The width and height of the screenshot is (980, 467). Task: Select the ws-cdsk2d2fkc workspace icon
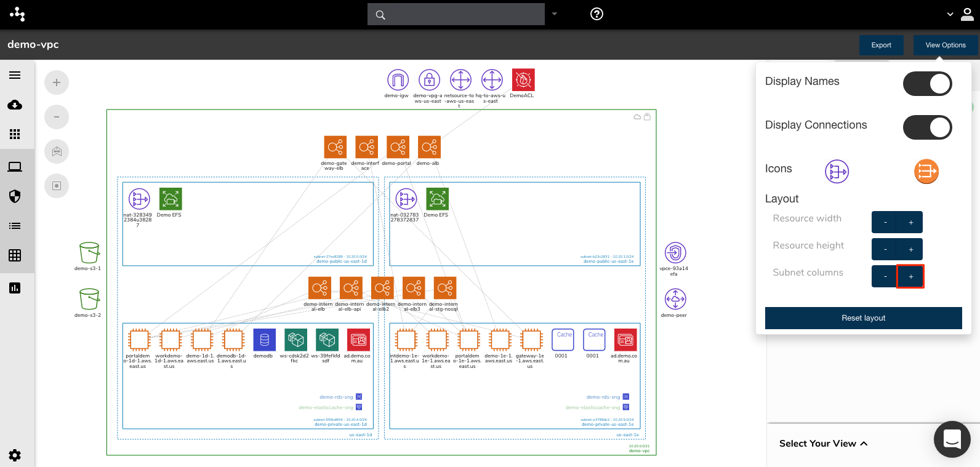pyautogui.click(x=295, y=340)
